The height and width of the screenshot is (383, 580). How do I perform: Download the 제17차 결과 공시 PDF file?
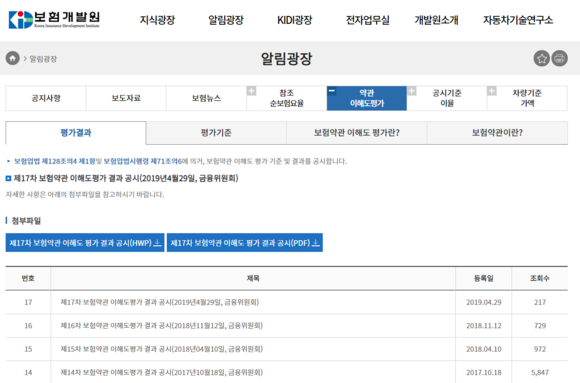[245, 243]
